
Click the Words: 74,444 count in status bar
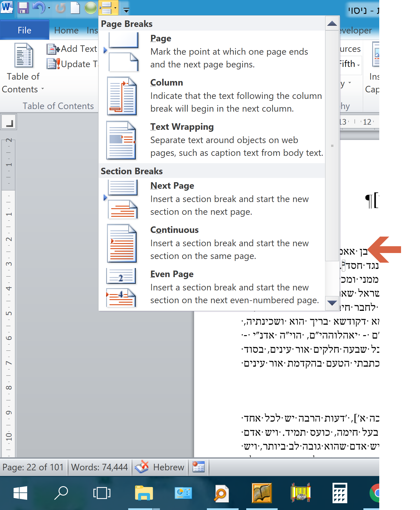[x=99, y=467]
